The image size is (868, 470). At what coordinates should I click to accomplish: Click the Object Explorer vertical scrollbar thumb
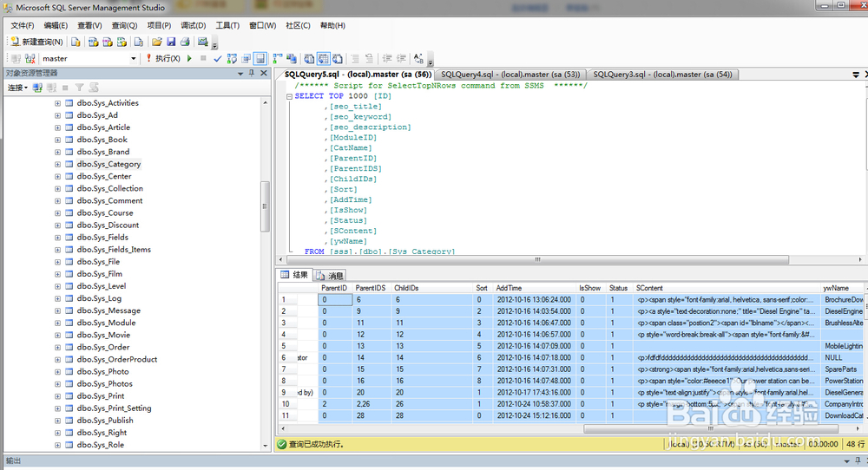click(x=265, y=206)
